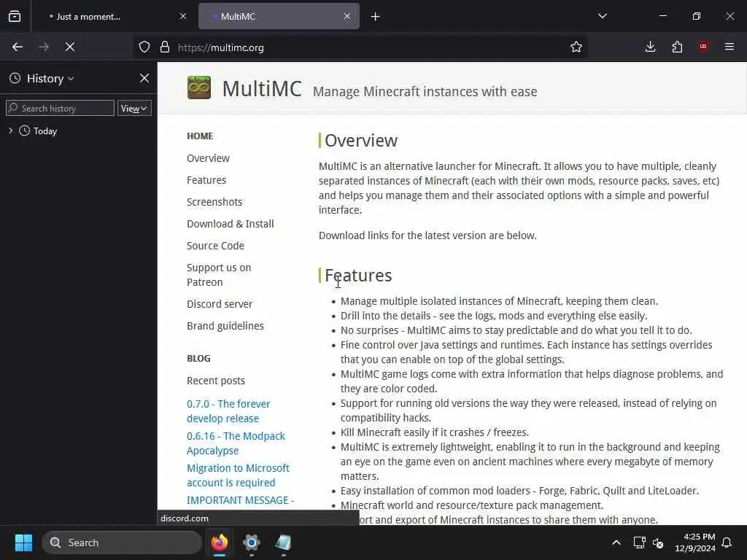The width and height of the screenshot is (747, 560).
Task: Open the Firefox application menu
Action: coord(729,47)
